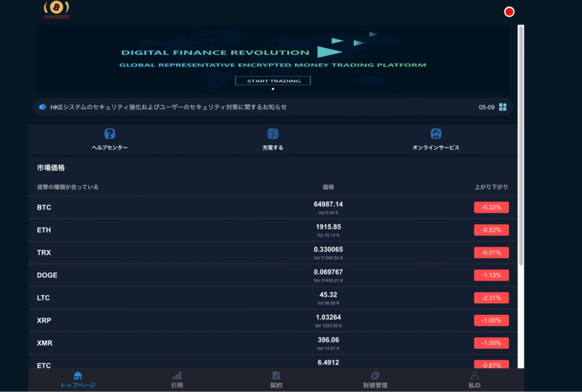
Task: Click the vertical scrollbar thumb
Action: click(521, 145)
